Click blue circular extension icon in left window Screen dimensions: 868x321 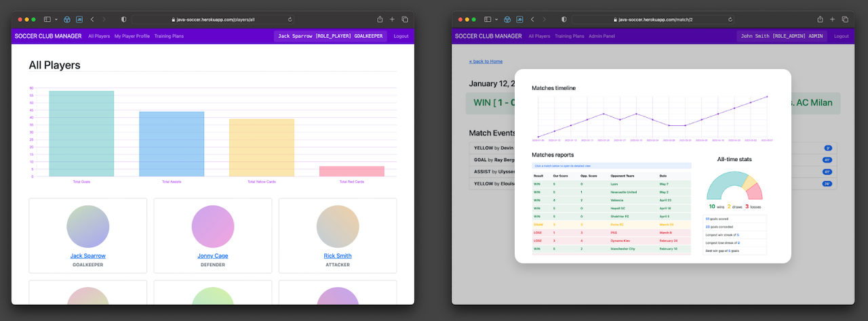(x=68, y=20)
